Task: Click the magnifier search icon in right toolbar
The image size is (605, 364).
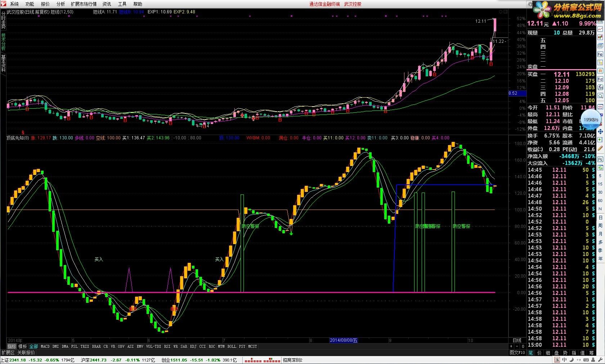Action: point(600,96)
